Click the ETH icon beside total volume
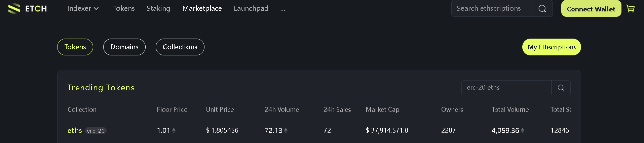Image resolution: width=644 pixels, height=143 pixels. tap(523, 131)
